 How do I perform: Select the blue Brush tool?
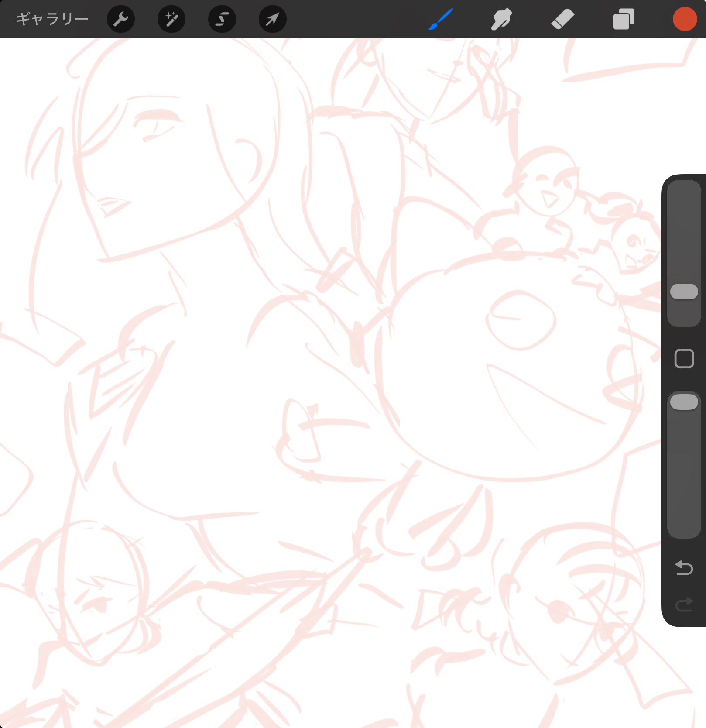pyautogui.click(x=441, y=19)
